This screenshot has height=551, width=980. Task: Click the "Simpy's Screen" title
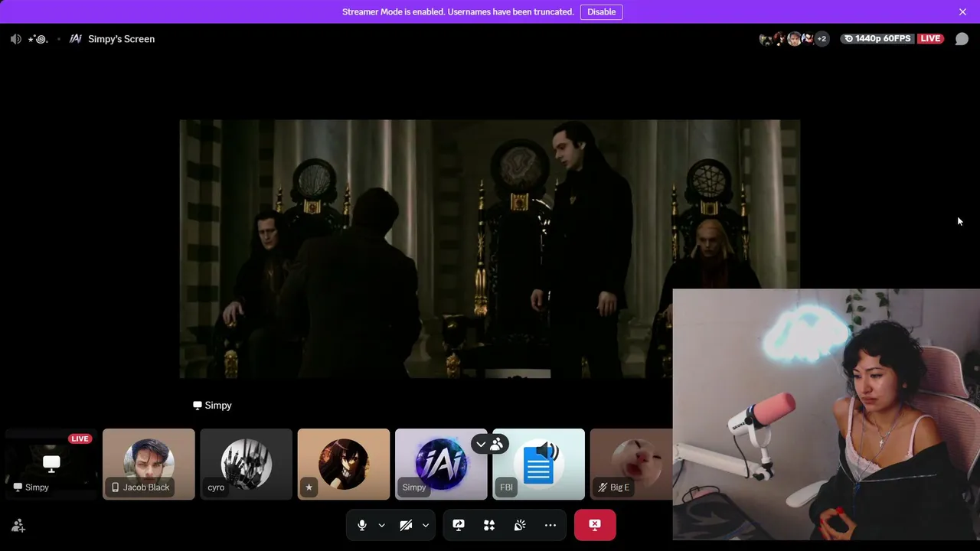pos(121,39)
